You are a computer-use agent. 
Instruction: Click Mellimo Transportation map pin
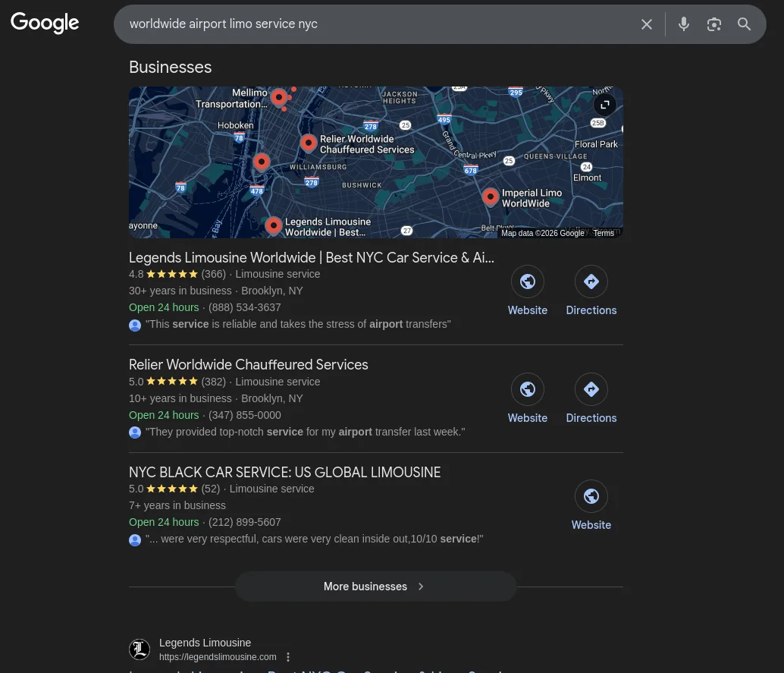click(x=279, y=96)
